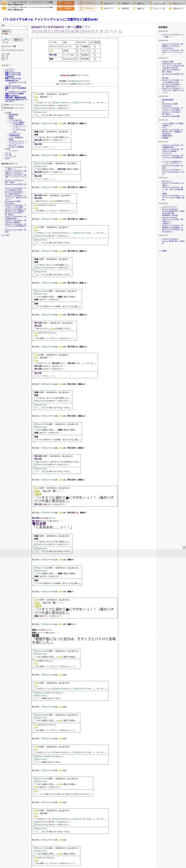The height and width of the screenshot is (868, 186).
Task: Open Donald-2nd-R/隠し要素 in 更新履歴
Action: pyautogui.click(x=171, y=116)
